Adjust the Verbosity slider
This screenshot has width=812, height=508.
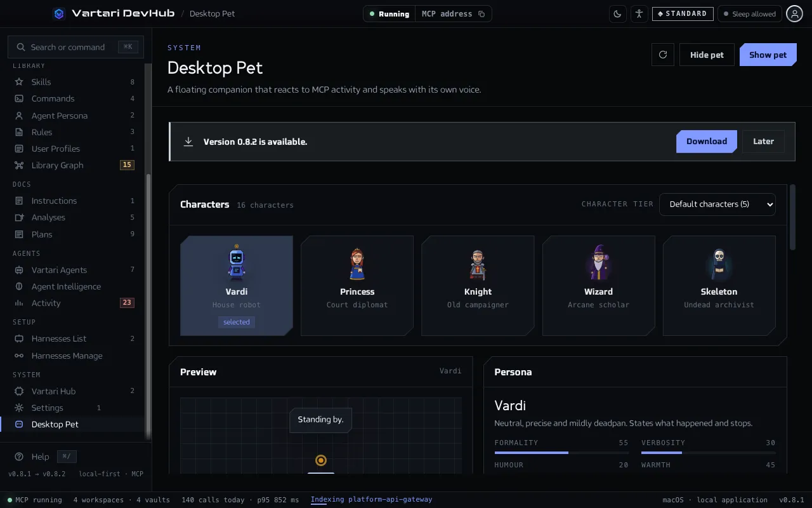click(x=708, y=453)
